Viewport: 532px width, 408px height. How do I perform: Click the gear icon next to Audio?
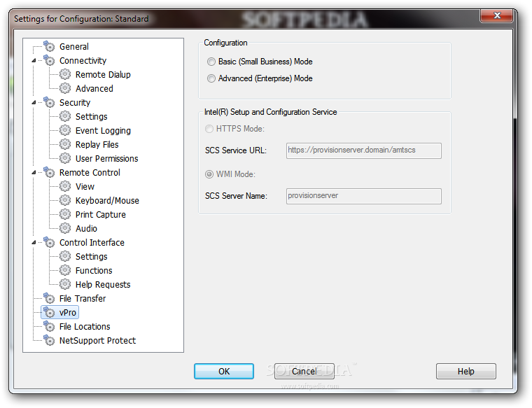tap(65, 229)
